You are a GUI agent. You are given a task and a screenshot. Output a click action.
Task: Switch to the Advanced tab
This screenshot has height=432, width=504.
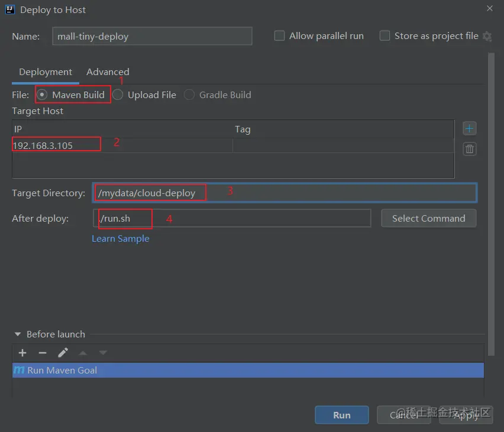(x=108, y=72)
